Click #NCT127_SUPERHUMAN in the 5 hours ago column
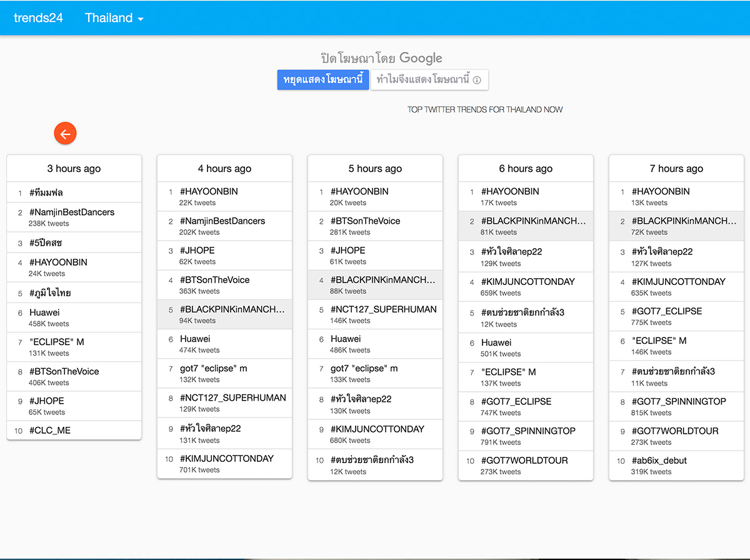 click(x=383, y=309)
